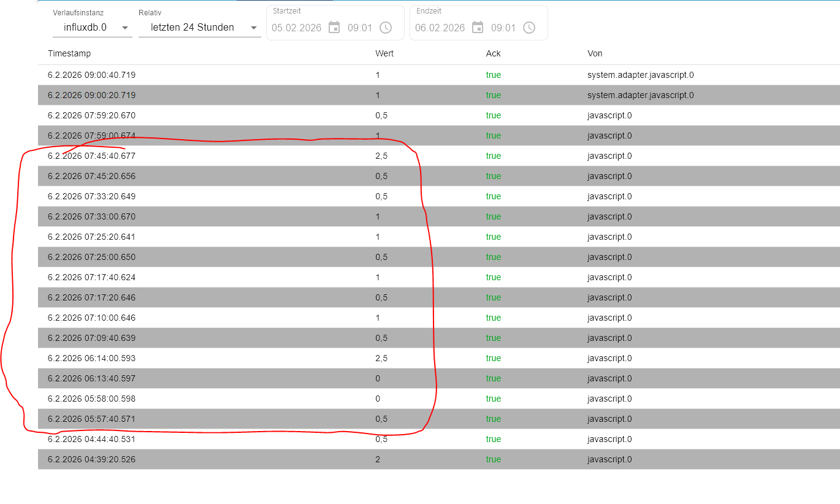Viewport: 840px width, 504px height.
Task: Select timestamp 6.2.2026 07:25:00.650
Action: click(x=91, y=257)
